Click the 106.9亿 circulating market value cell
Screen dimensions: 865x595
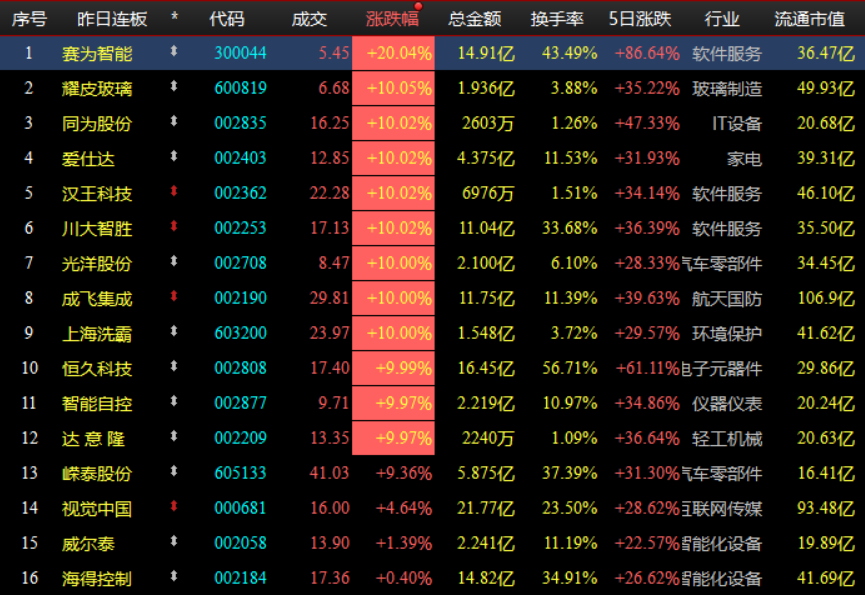point(826,298)
